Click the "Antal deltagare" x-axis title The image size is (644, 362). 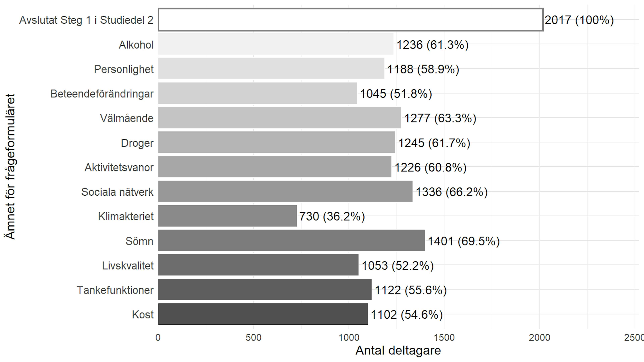tap(398, 350)
